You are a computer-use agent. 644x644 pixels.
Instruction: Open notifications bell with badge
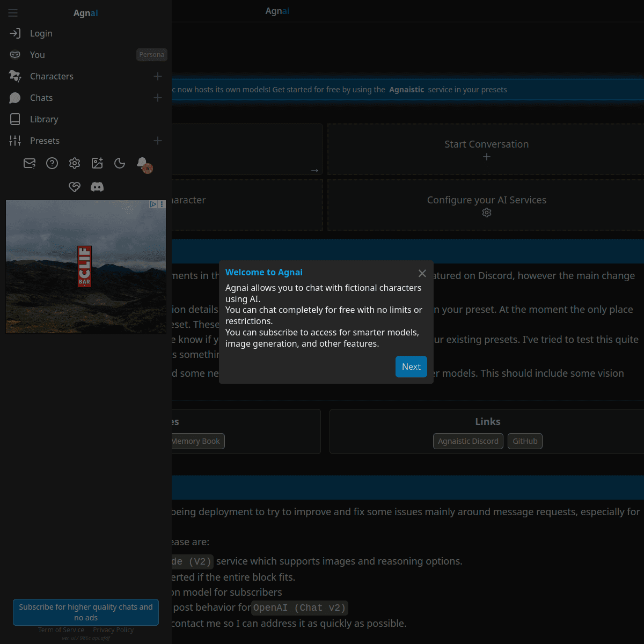point(142,163)
